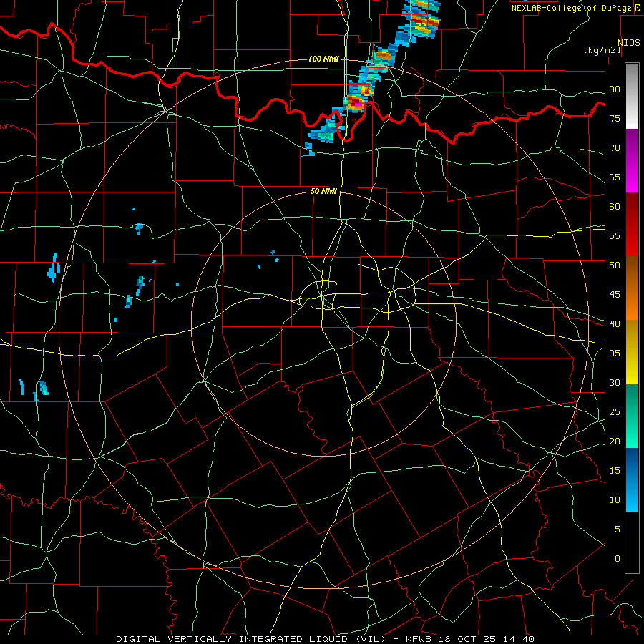Screen dimensions: 644x644
Task: Click the orange-brown segment of color bar
Action: point(632,288)
